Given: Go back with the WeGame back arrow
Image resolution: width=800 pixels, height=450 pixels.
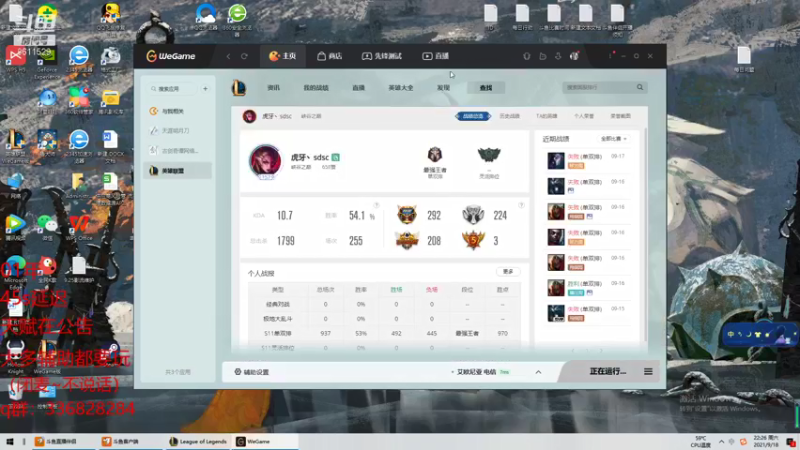Looking at the screenshot, I should click(x=228, y=56).
